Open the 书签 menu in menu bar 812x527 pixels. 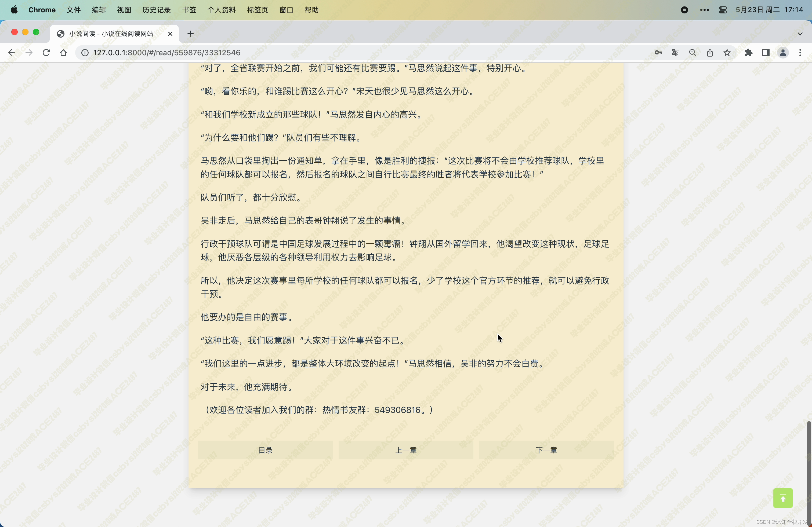tap(189, 10)
